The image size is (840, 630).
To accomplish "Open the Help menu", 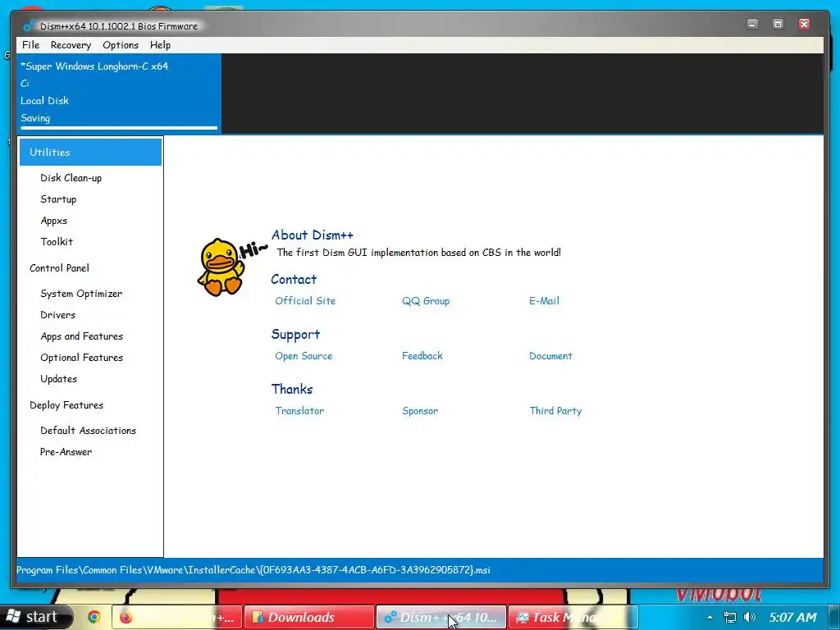I will click(x=160, y=45).
